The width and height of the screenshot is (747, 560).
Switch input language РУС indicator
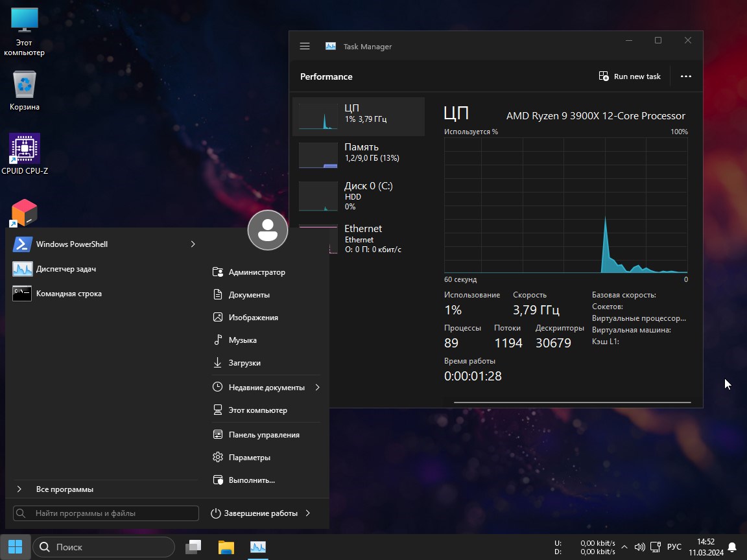coord(674,547)
